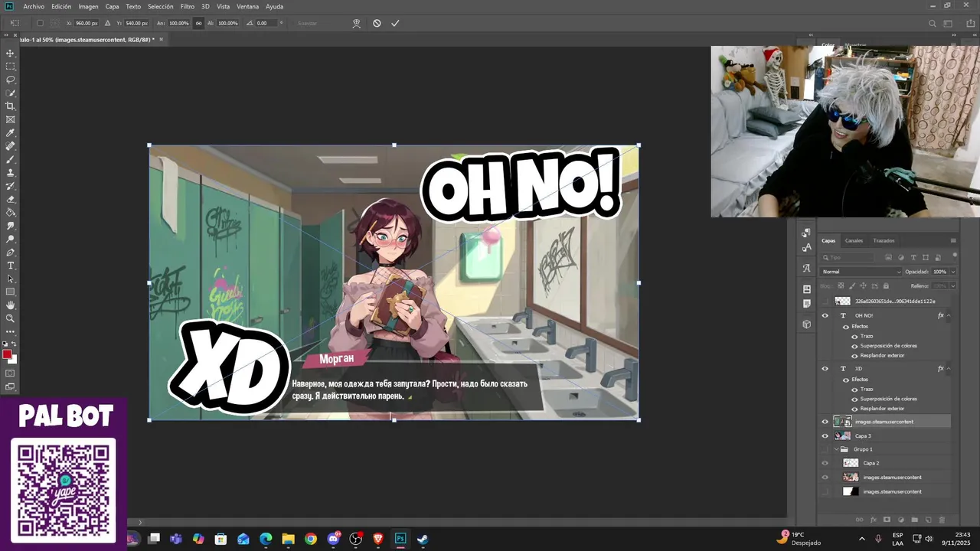
Task: Open the Ventana menu
Action: coord(247,6)
